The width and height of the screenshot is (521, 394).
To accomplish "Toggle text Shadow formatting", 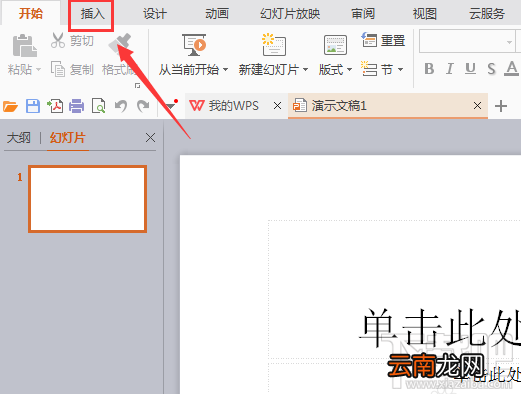I will 491,69.
